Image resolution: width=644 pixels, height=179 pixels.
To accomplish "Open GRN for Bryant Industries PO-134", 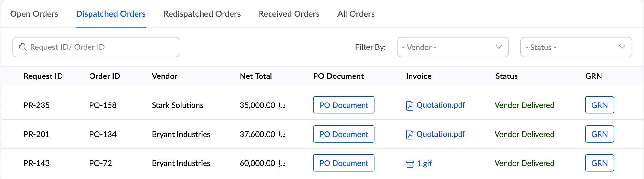I will (x=599, y=134).
